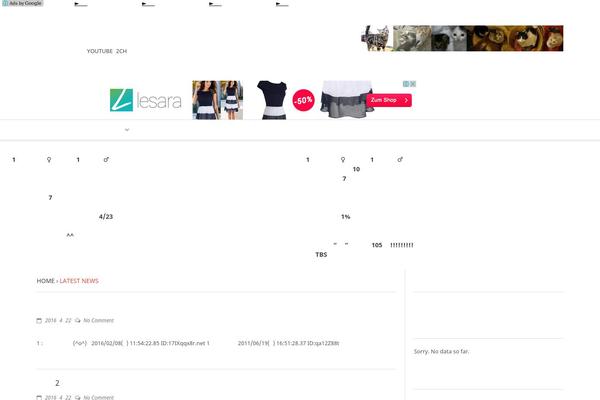Click the 2016/02/08 11:54:22.85 timestamp text
This screenshot has height=400, width=600.
(x=123, y=343)
